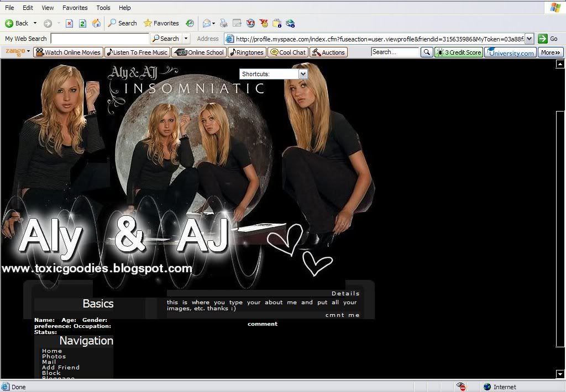Open the File menu
The image size is (566, 392).
pos(9,8)
